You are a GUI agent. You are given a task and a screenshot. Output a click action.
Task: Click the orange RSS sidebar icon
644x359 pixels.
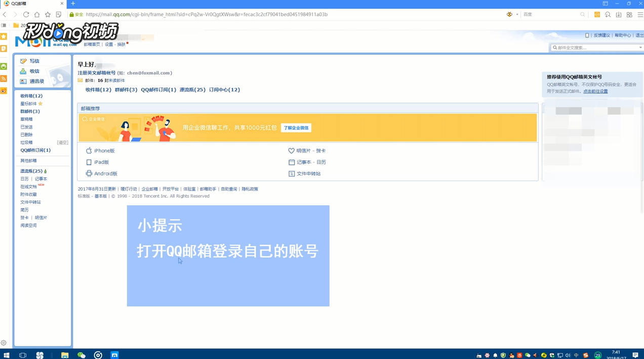pos(4,78)
